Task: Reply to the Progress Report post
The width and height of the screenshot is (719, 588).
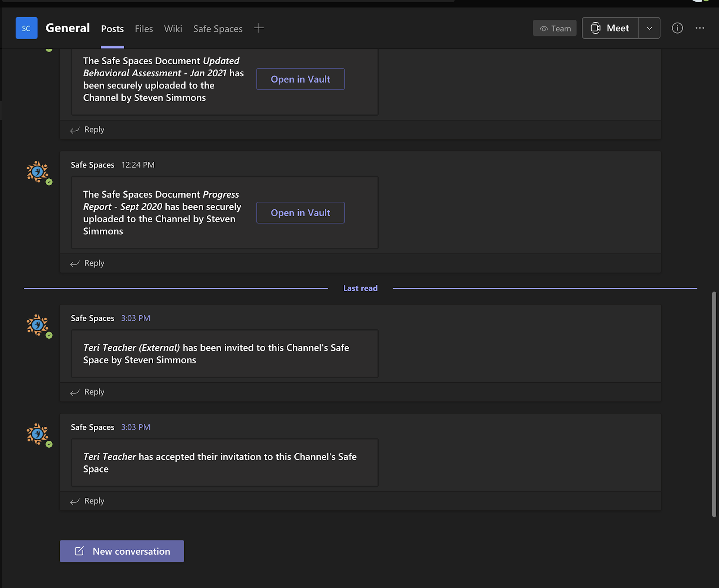Action: coord(88,263)
